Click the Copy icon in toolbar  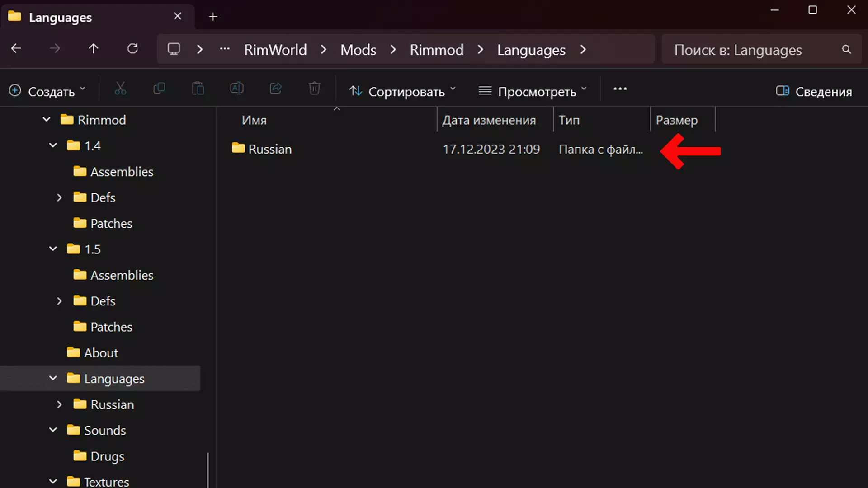point(159,89)
